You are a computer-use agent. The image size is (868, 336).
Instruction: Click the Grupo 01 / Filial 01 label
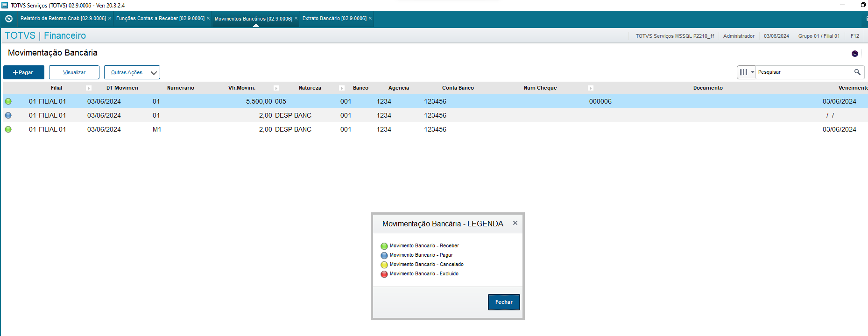coord(819,36)
